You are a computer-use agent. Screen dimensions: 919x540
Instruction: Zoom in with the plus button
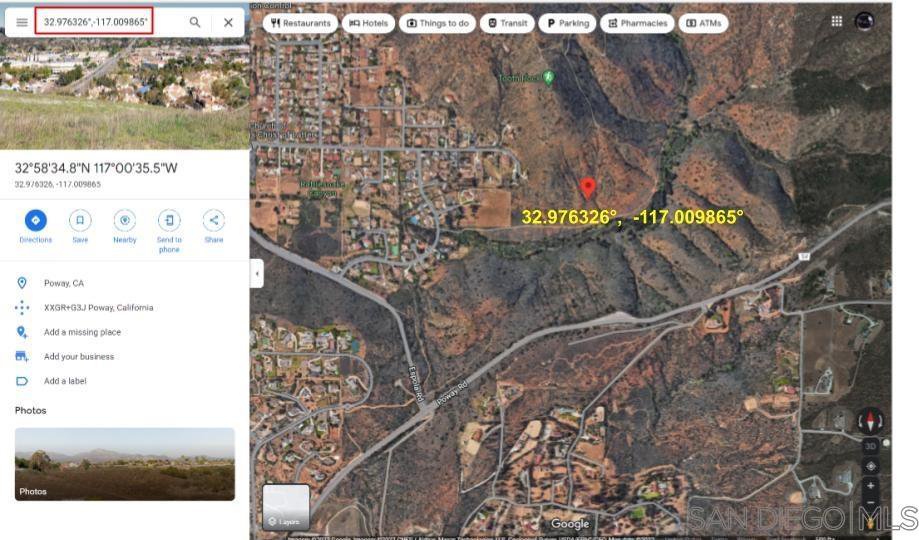pos(870,485)
